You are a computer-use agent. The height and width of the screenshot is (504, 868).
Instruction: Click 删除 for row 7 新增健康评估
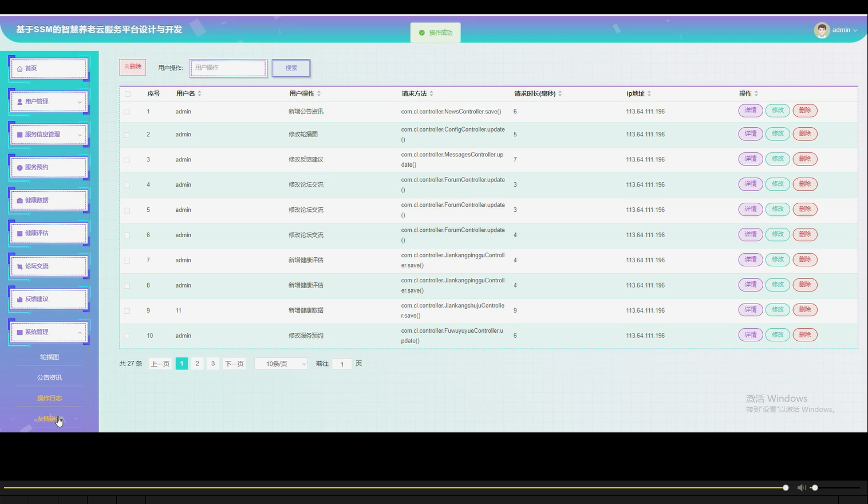coord(804,259)
